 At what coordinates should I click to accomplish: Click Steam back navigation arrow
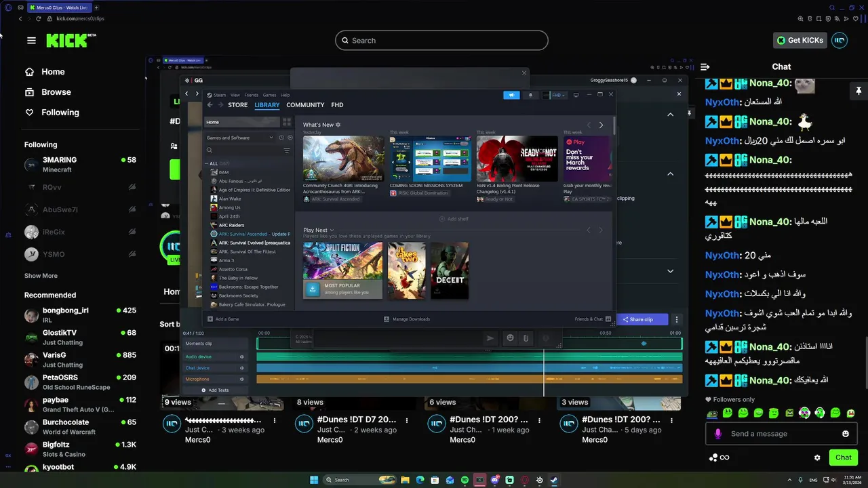(x=210, y=105)
